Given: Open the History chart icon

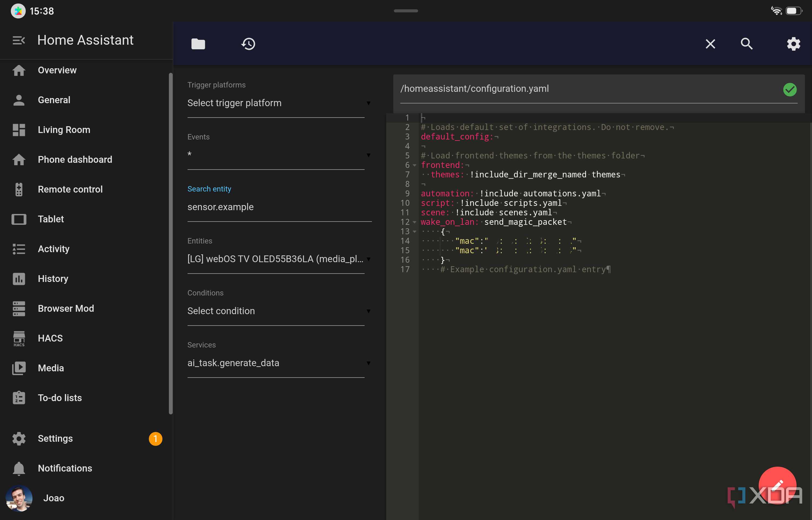Looking at the screenshot, I should tap(19, 279).
